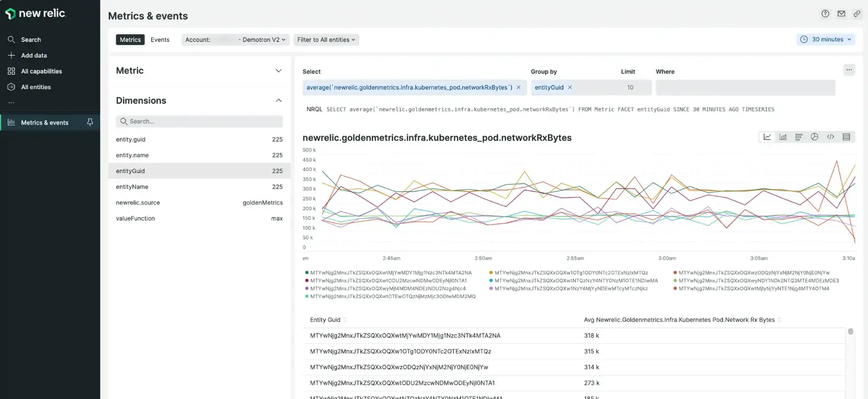Click the chart title networkRxBytes

[437, 138]
